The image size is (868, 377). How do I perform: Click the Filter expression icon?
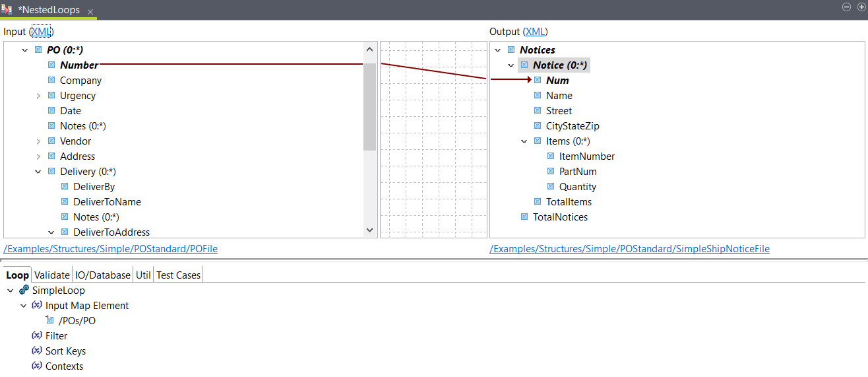click(37, 336)
